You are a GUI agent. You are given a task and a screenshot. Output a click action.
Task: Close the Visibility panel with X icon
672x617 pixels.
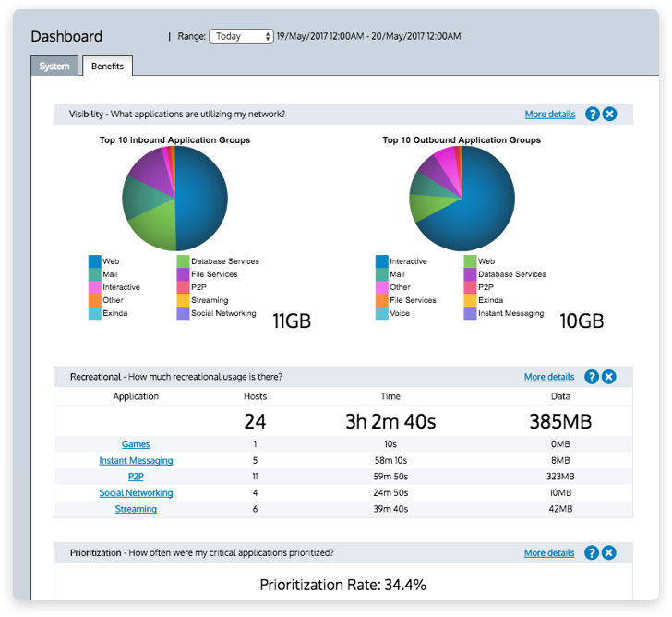click(609, 115)
